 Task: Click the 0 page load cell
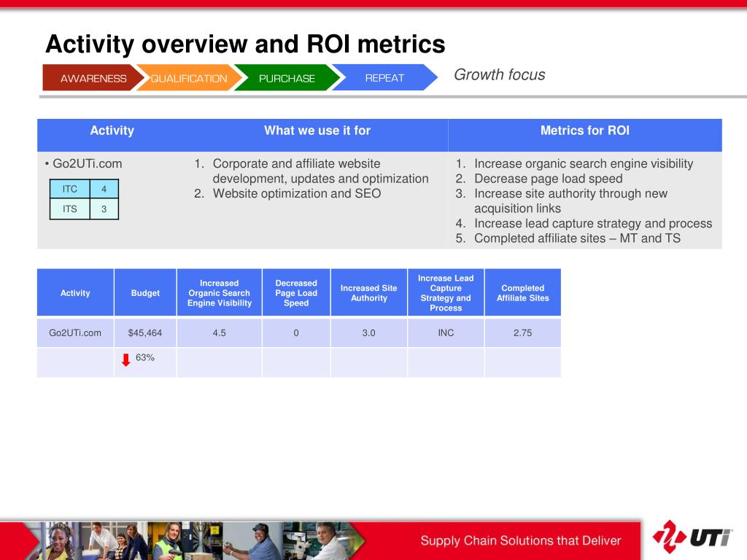pyautogui.click(x=296, y=332)
